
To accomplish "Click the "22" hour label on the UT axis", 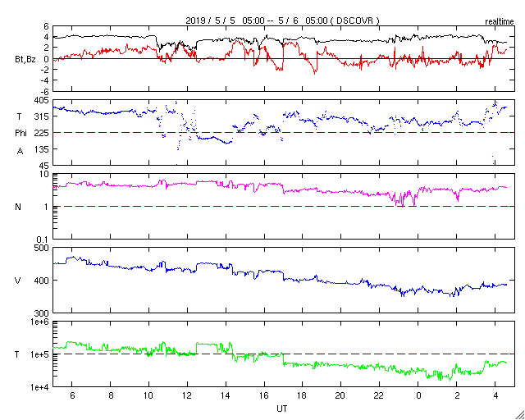I will pyautogui.click(x=379, y=395).
